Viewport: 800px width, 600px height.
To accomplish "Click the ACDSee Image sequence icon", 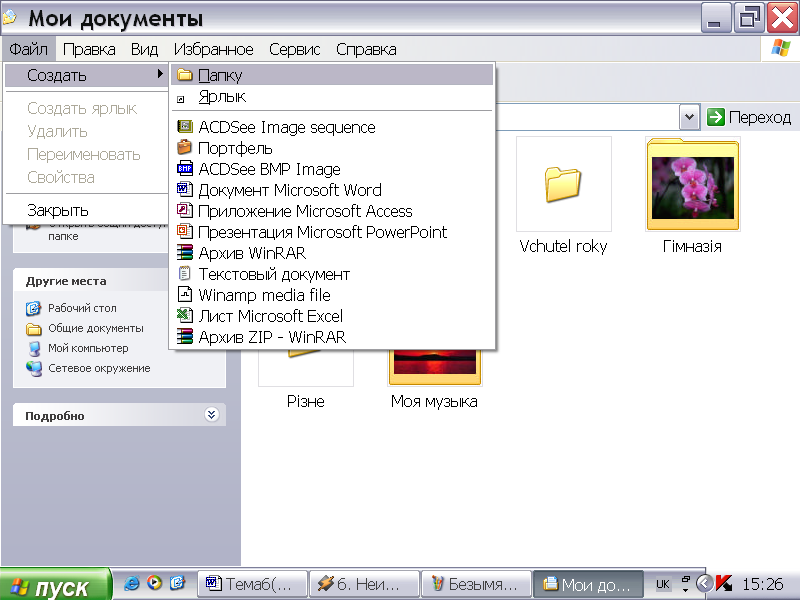I will [185, 126].
